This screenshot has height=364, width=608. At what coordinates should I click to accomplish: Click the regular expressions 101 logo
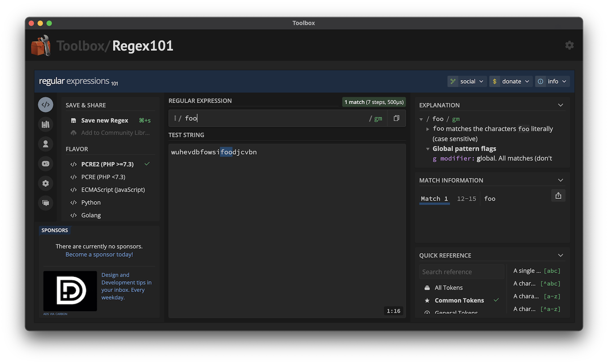click(79, 81)
